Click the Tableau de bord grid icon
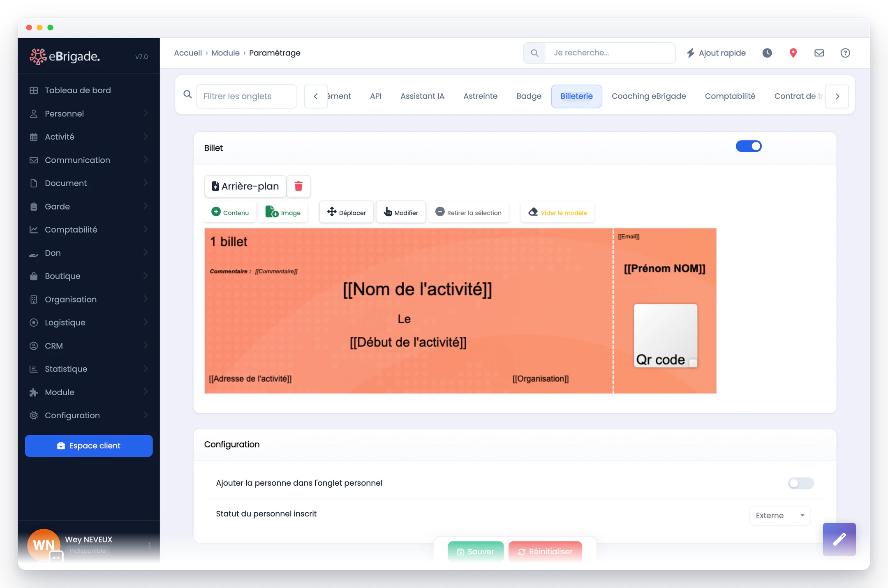Image resolution: width=888 pixels, height=588 pixels. (34, 90)
